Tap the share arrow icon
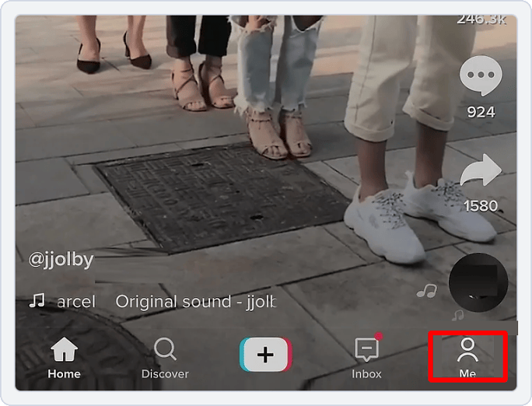 pyautogui.click(x=481, y=170)
